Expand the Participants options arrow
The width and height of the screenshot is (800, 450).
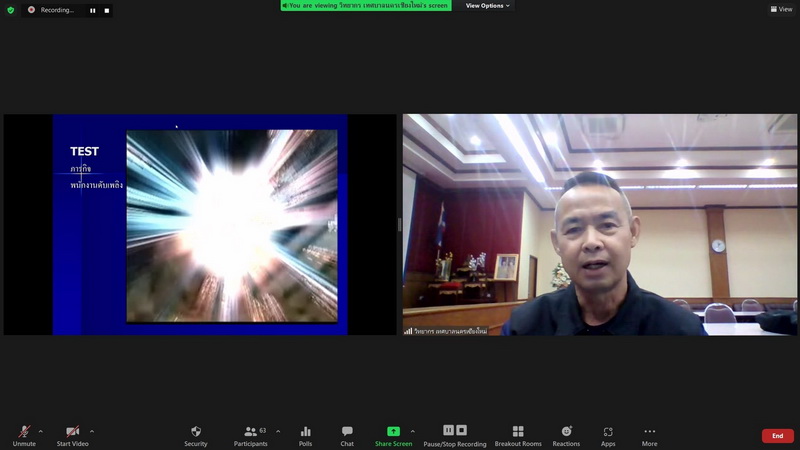pyautogui.click(x=278, y=431)
